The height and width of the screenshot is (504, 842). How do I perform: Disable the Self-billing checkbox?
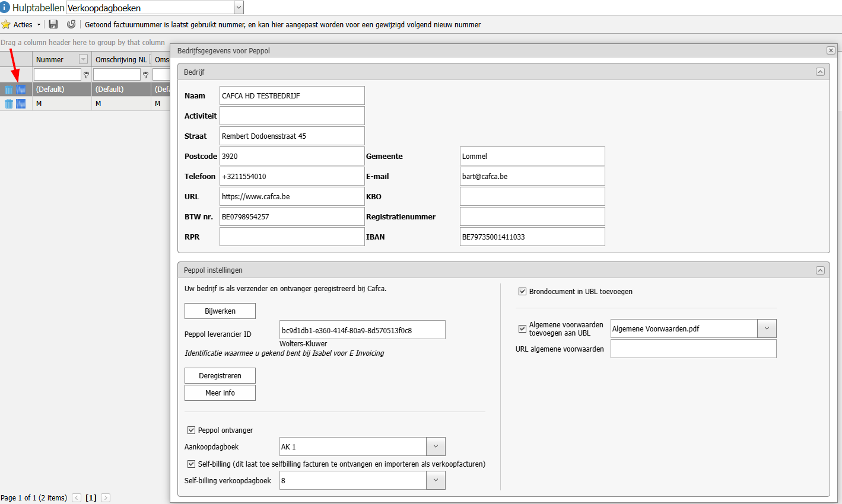pos(191,464)
